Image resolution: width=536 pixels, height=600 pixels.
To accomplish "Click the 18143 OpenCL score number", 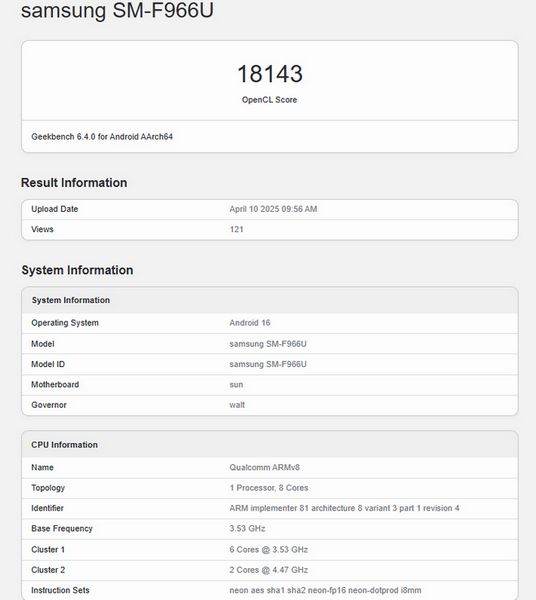I will pyautogui.click(x=270, y=74).
